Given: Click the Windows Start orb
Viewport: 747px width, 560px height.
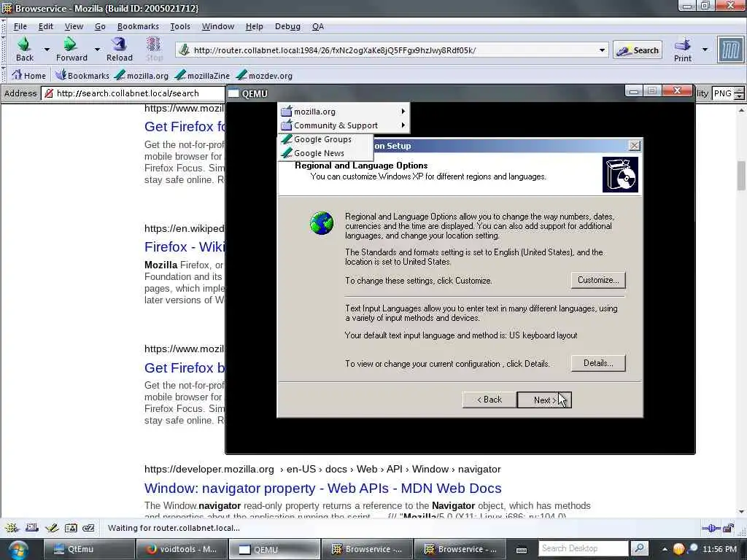Looking at the screenshot, I should point(18,550).
